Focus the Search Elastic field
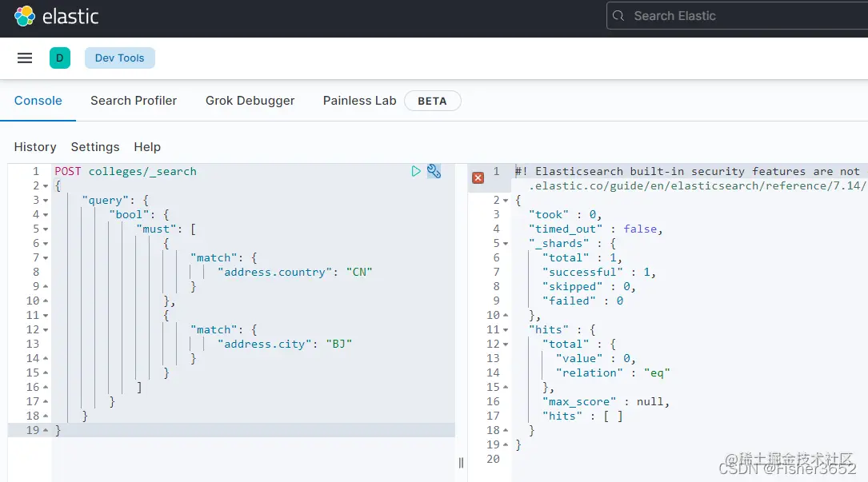Screen dimensions: 868x482 tap(738, 16)
